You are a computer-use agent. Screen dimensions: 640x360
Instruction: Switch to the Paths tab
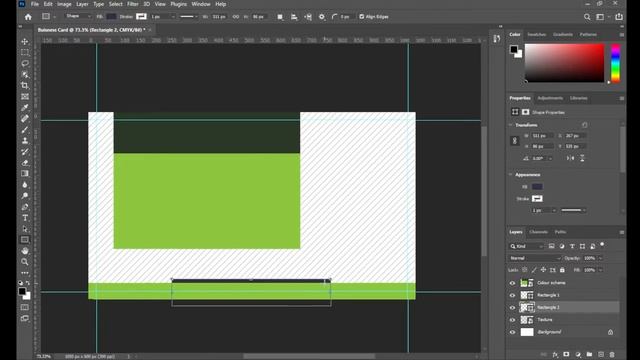tap(560, 232)
